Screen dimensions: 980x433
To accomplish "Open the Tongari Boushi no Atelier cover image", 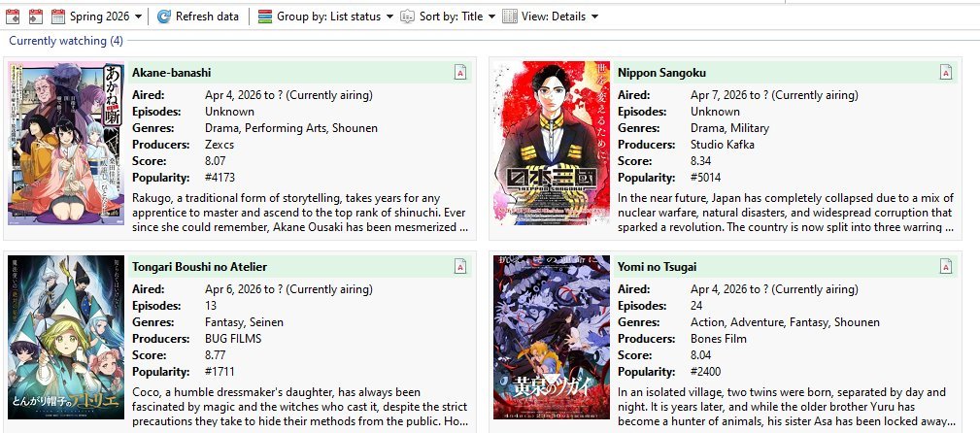I will [66, 338].
